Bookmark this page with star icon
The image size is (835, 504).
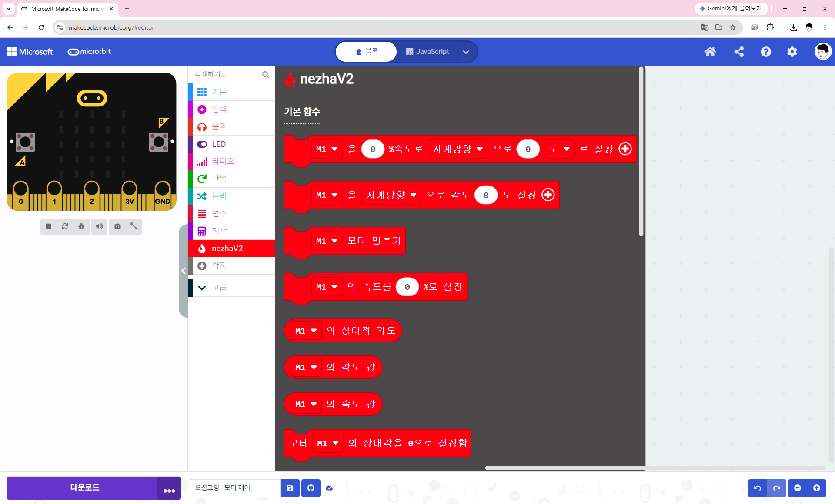click(733, 27)
